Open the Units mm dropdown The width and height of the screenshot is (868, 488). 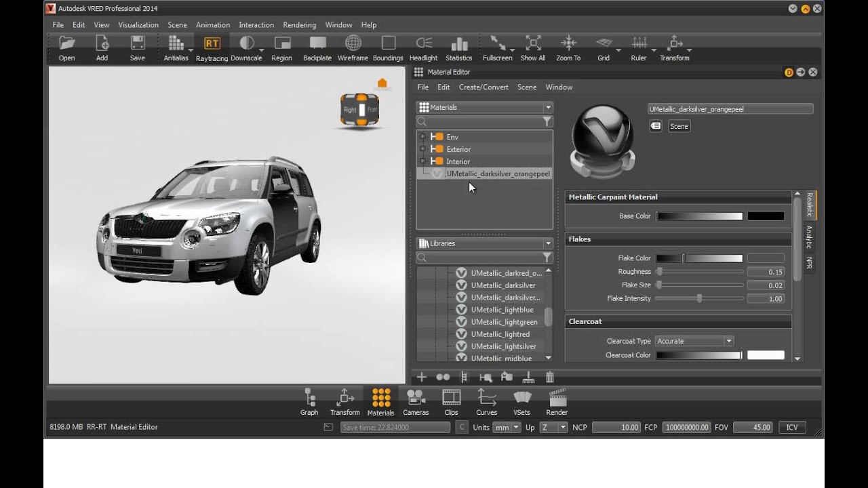pos(507,427)
